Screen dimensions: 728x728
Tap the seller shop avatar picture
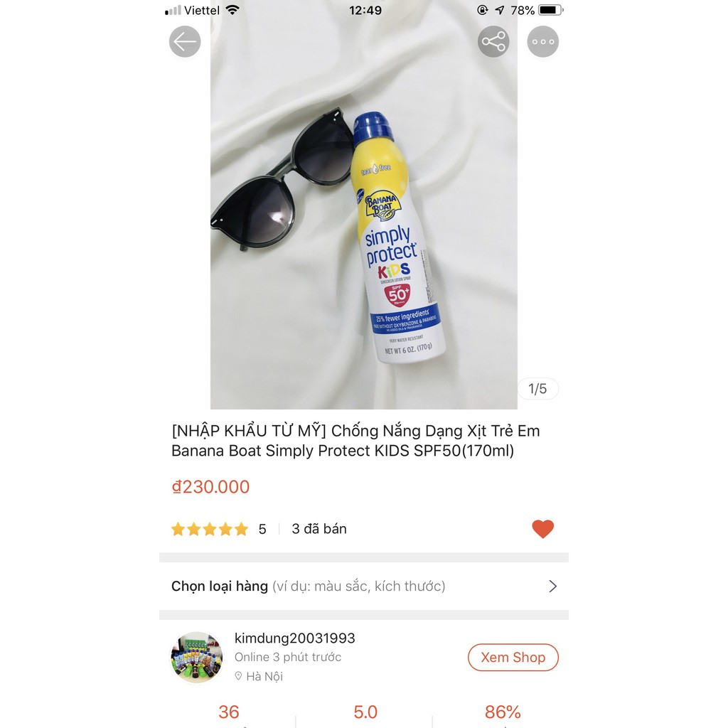(197, 658)
